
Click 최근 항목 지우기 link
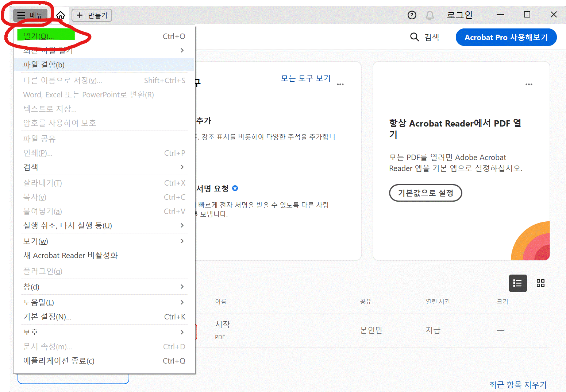tap(518, 385)
